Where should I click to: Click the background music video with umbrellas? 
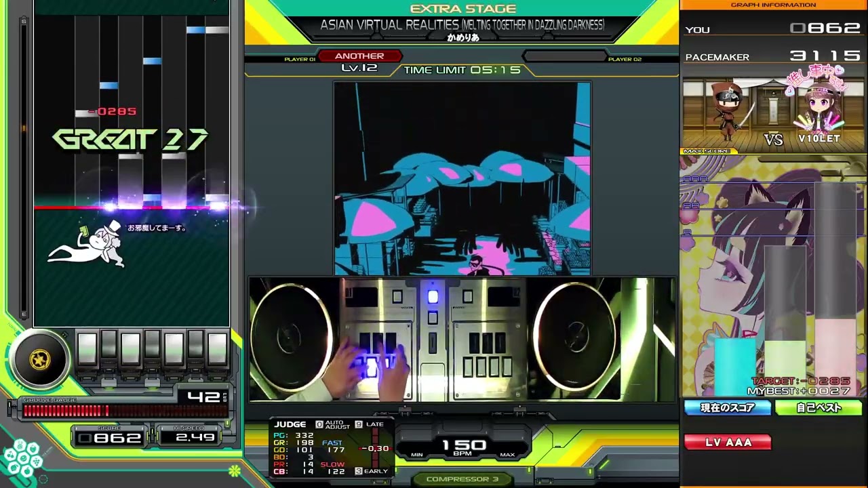[x=462, y=179]
